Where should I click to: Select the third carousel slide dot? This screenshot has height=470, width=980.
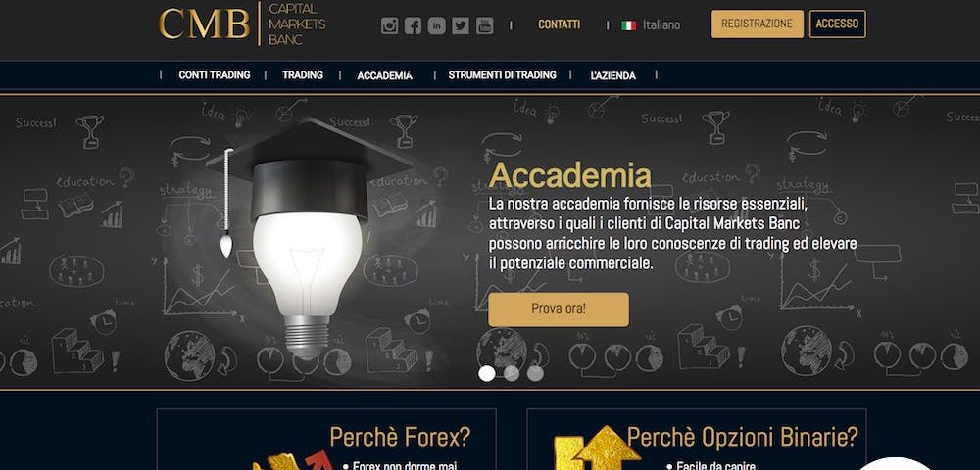(x=535, y=373)
